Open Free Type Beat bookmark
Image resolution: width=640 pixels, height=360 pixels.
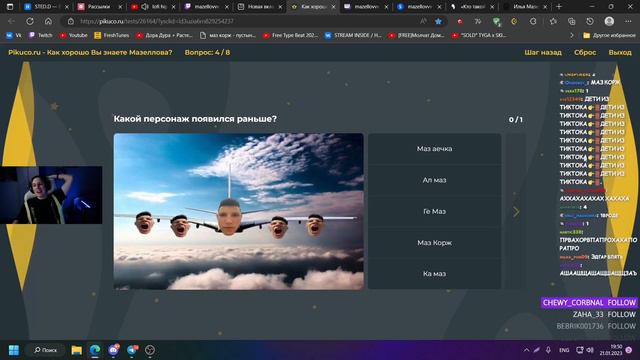coord(290,36)
